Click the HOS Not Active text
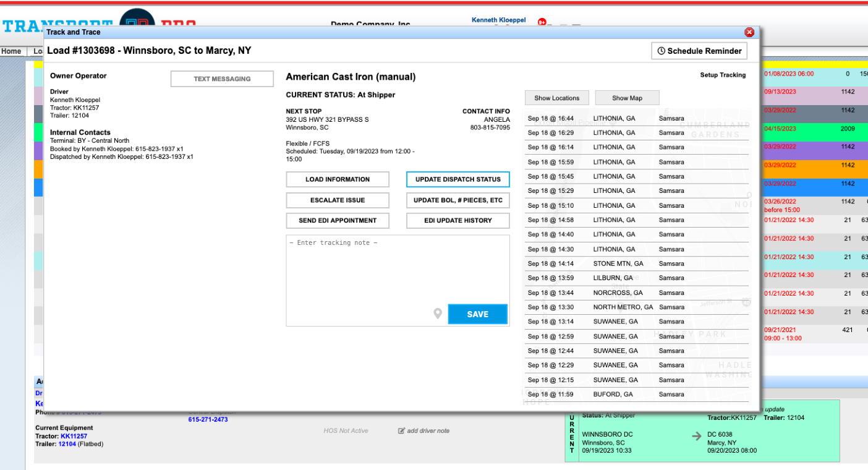Viewport: 868px width, 470px height. (346, 430)
